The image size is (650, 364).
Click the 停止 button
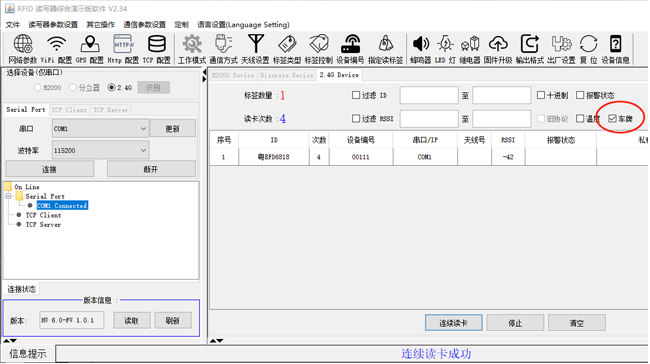click(515, 323)
